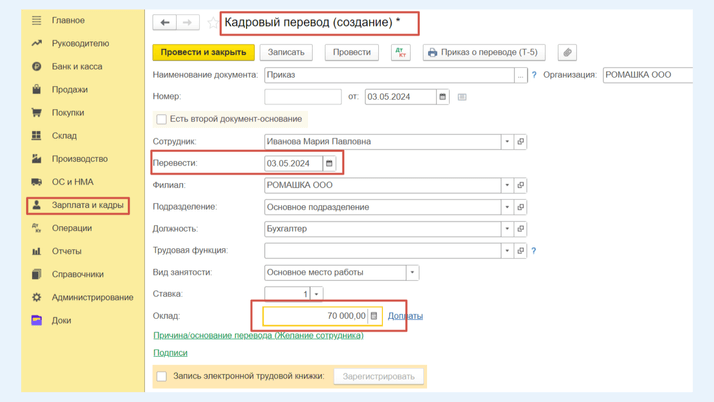Open the Ставка dropdown arrow
This screenshot has height=402, width=714.
pos(316,294)
